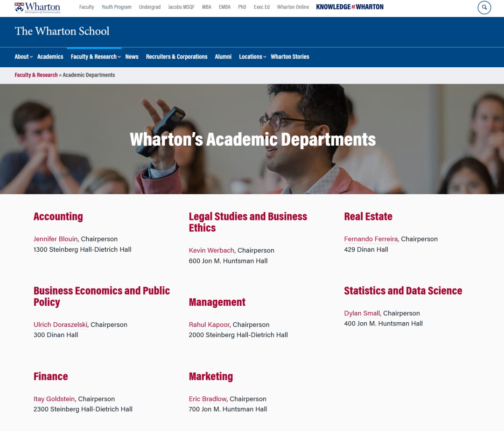Click the Wharton's Academic Departments banner title
The height and width of the screenshot is (431, 504).
(252, 140)
